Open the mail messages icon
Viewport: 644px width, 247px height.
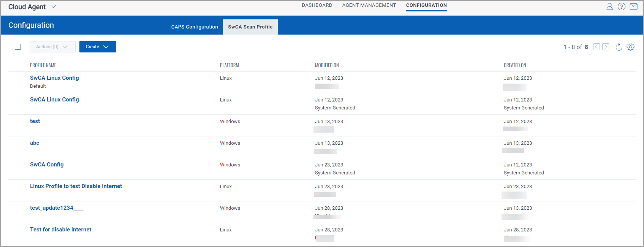pos(633,6)
